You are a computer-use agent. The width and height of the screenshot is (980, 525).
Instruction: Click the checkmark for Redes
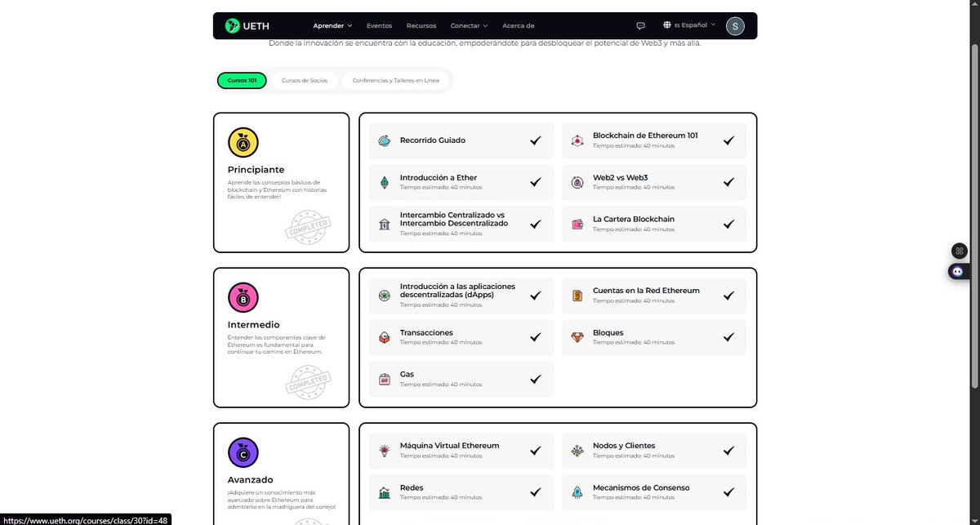coord(535,492)
